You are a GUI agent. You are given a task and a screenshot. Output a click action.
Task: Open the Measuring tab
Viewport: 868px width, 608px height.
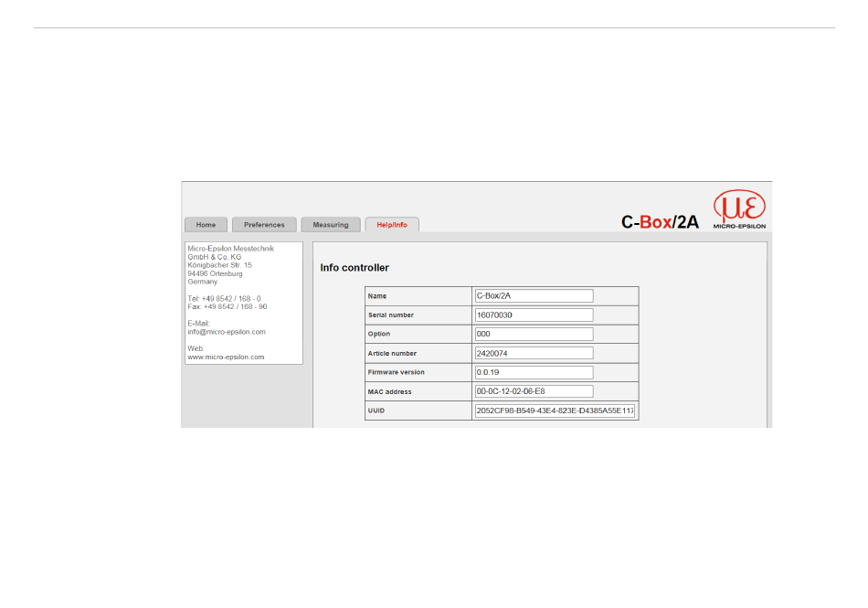click(331, 225)
